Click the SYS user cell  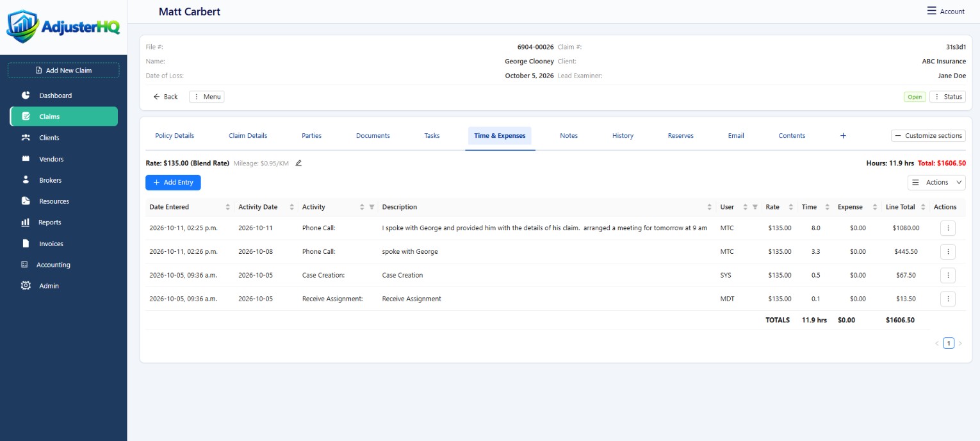click(726, 276)
